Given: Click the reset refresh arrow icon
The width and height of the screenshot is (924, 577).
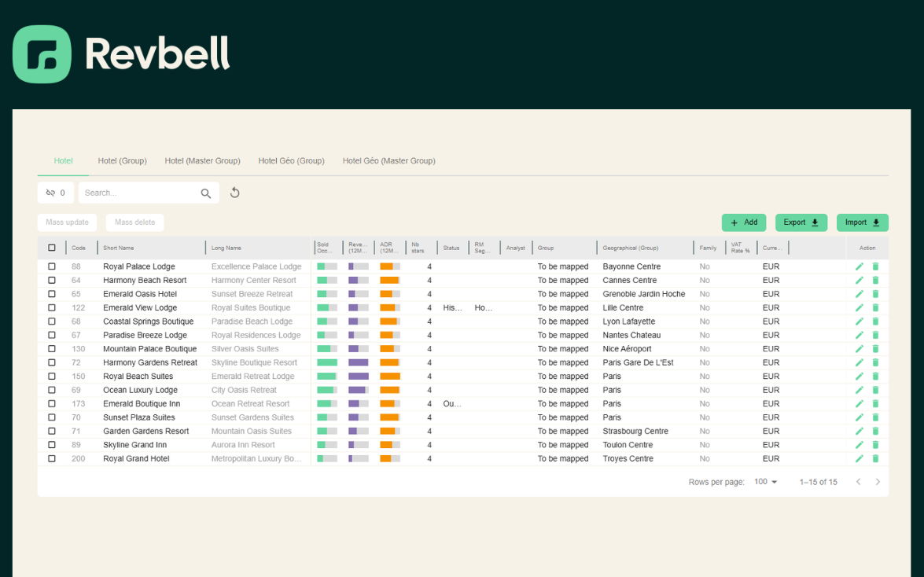Looking at the screenshot, I should pyautogui.click(x=234, y=193).
